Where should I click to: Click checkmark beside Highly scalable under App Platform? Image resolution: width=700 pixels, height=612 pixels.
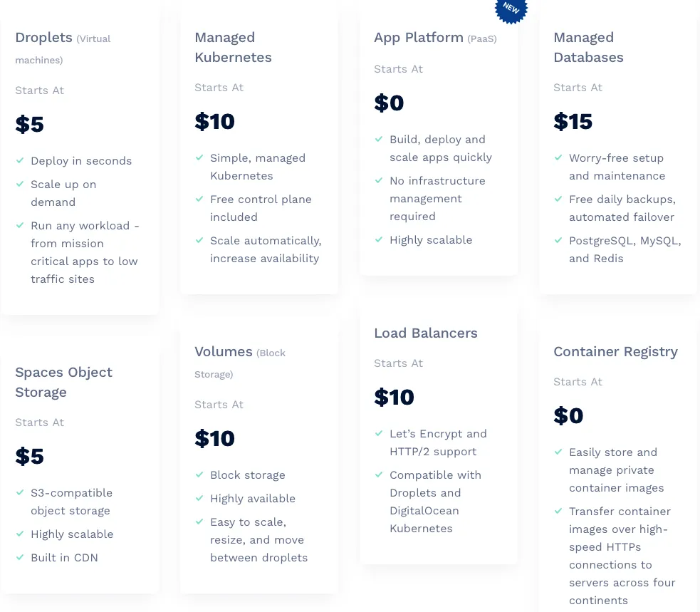coord(379,239)
